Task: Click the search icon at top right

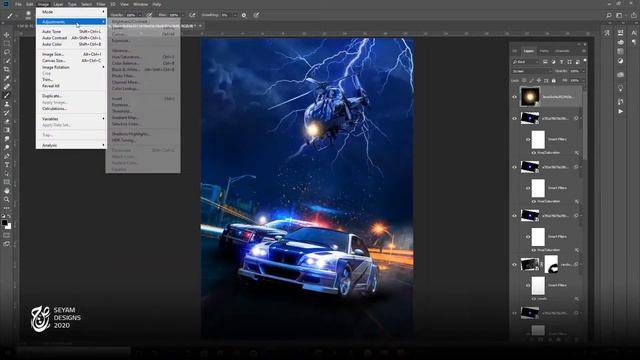Action: click(609, 15)
